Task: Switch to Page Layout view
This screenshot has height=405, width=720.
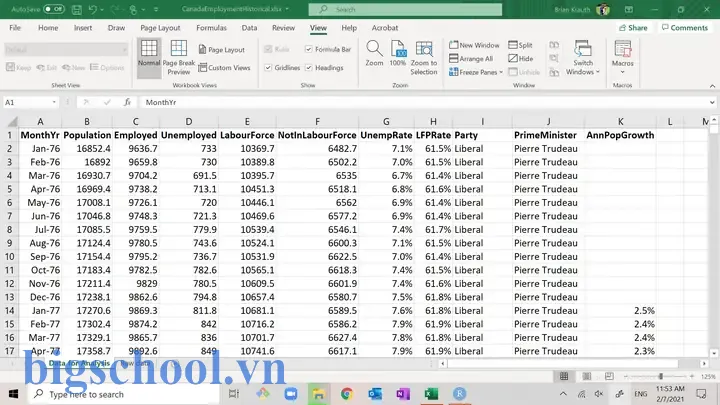Action: click(222, 50)
